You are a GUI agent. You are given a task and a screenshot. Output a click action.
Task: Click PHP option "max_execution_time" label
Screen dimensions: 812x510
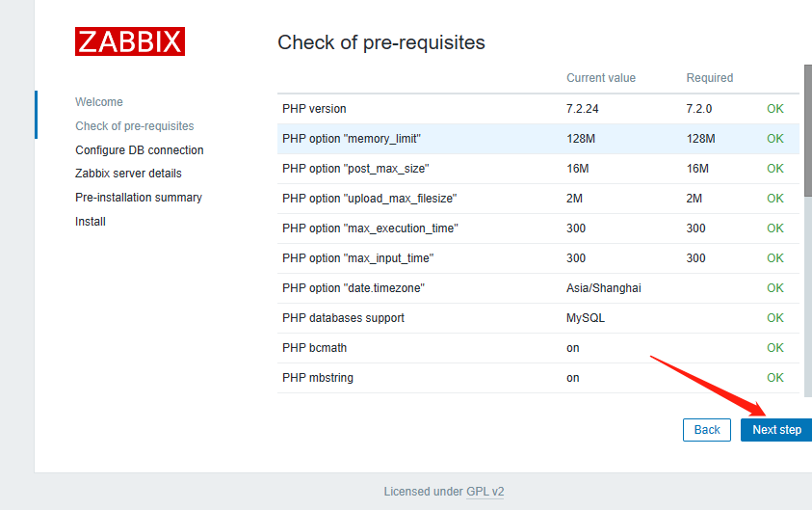[x=370, y=228]
